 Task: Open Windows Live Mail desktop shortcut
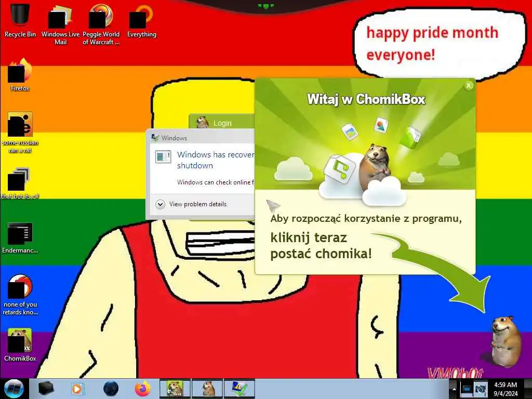pos(60,24)
